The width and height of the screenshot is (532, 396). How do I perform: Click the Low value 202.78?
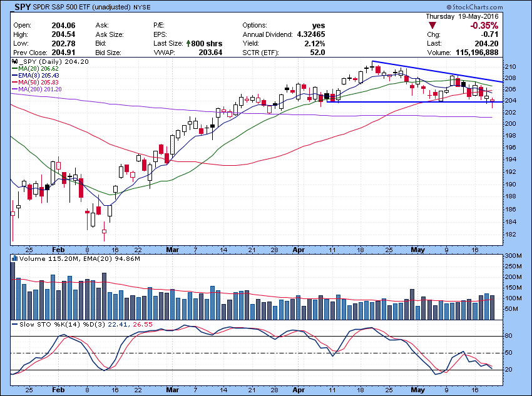point(63,43)
